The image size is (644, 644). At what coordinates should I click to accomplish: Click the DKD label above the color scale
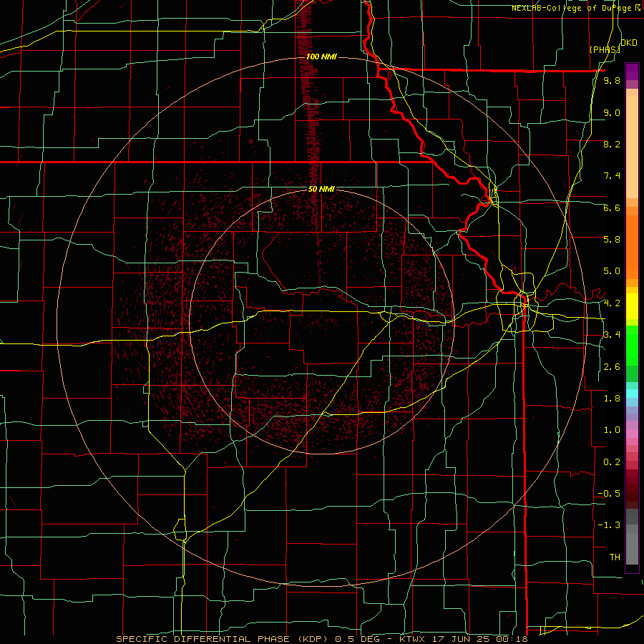pos(629,43)
